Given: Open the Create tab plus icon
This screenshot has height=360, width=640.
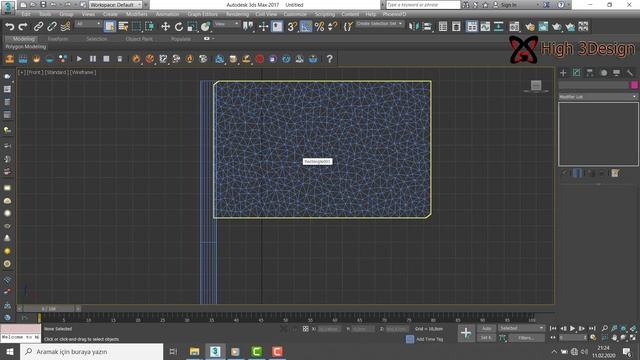Looking at the screenshot, I should [x=563, y=73].
